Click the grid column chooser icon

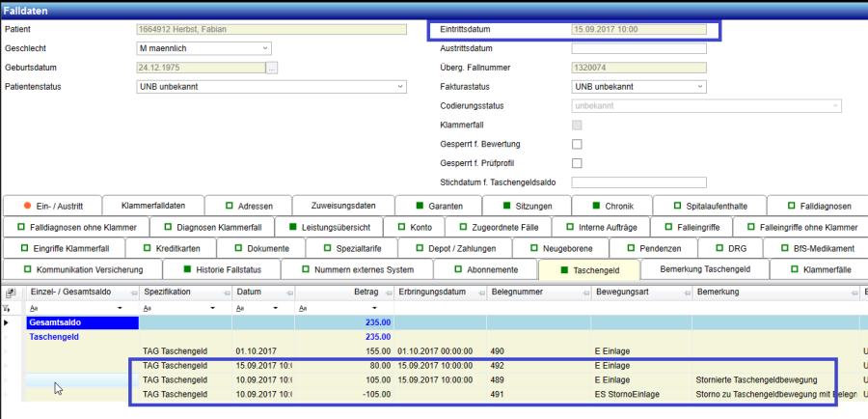point(10,291)
